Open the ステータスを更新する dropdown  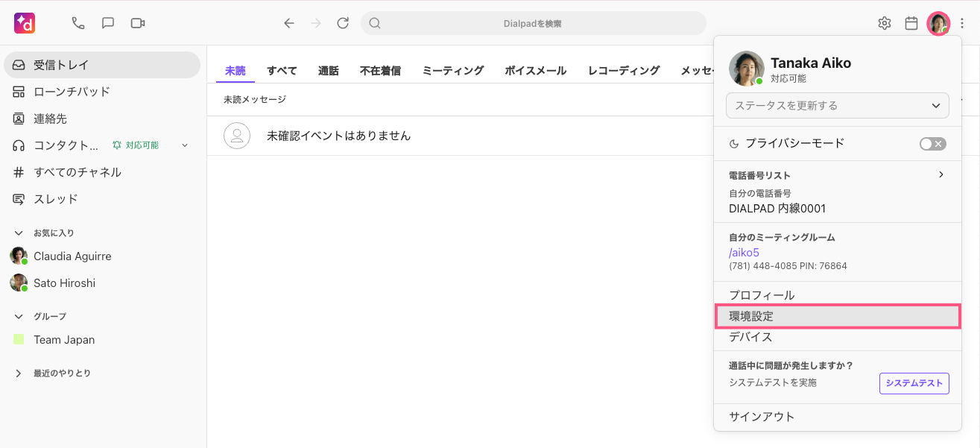(838, 106)
